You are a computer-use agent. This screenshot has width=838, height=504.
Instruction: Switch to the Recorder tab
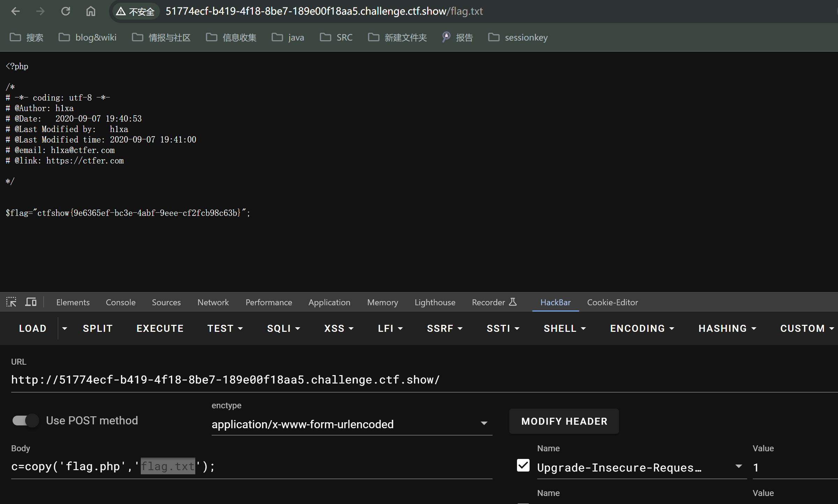pos(494,302)
